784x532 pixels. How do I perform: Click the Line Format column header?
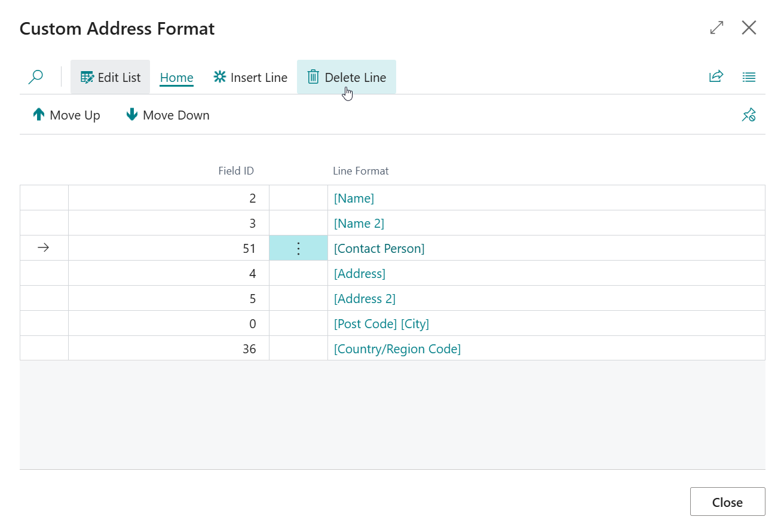(360, 171)
